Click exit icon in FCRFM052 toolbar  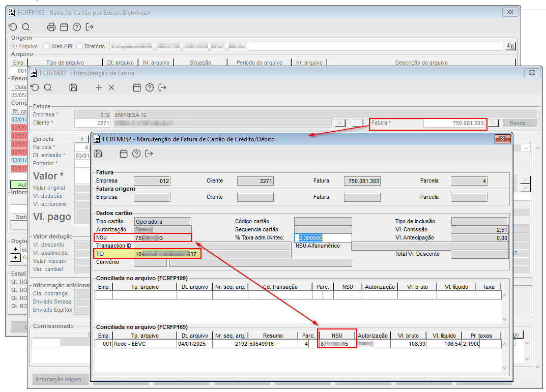point(149,154)
